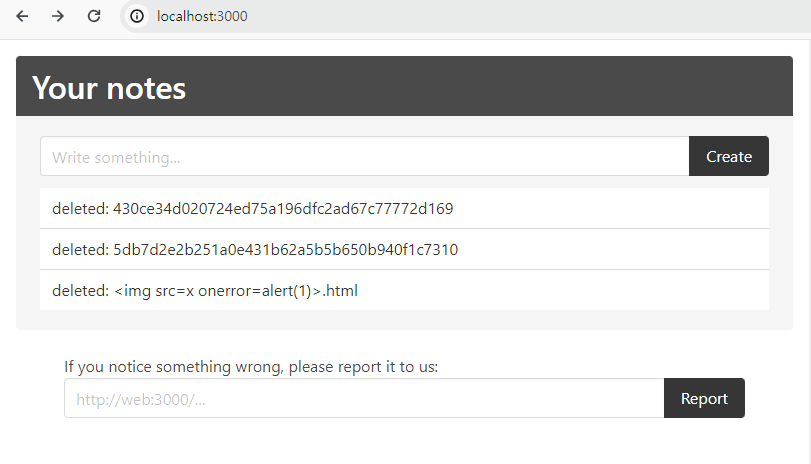Click the browser forward arrow
The height and width of the screenshot is (464, 811).
pyautogui.click(x=57, y=16)
